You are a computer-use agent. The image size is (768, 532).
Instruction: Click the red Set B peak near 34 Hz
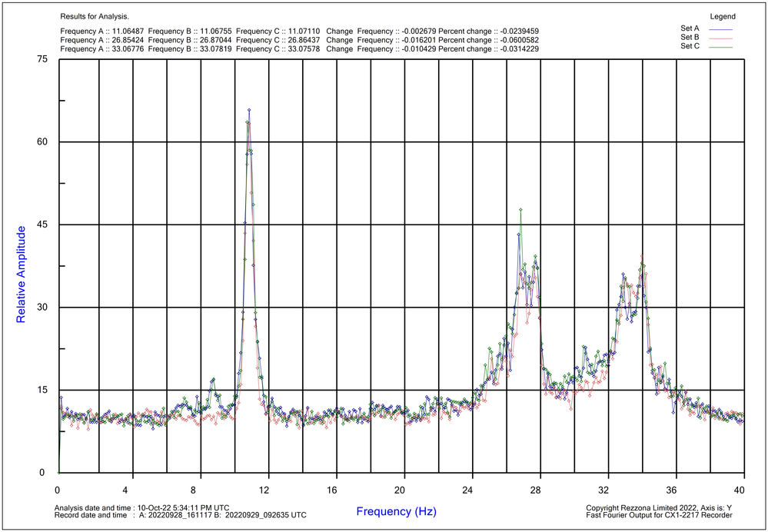coord(642,256)
